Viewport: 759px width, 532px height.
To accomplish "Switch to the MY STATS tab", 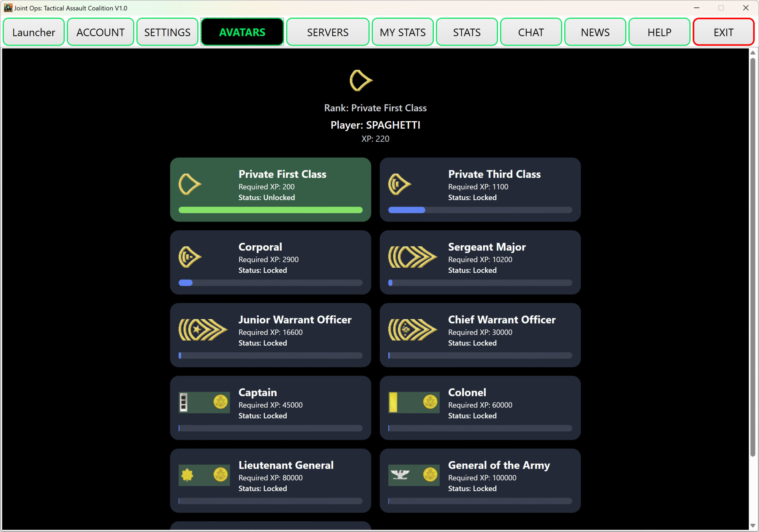I will [x=402, y=32].
